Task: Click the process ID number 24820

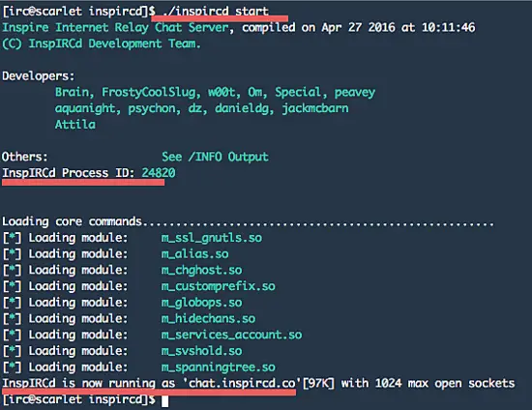Action: (x=159, y=173)
